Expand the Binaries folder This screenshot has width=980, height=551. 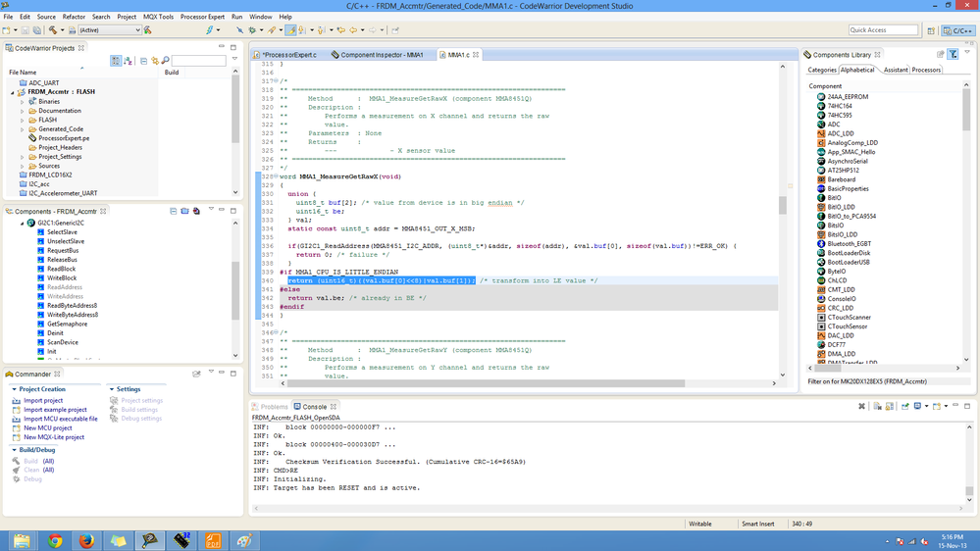click(x=23, y=101)
